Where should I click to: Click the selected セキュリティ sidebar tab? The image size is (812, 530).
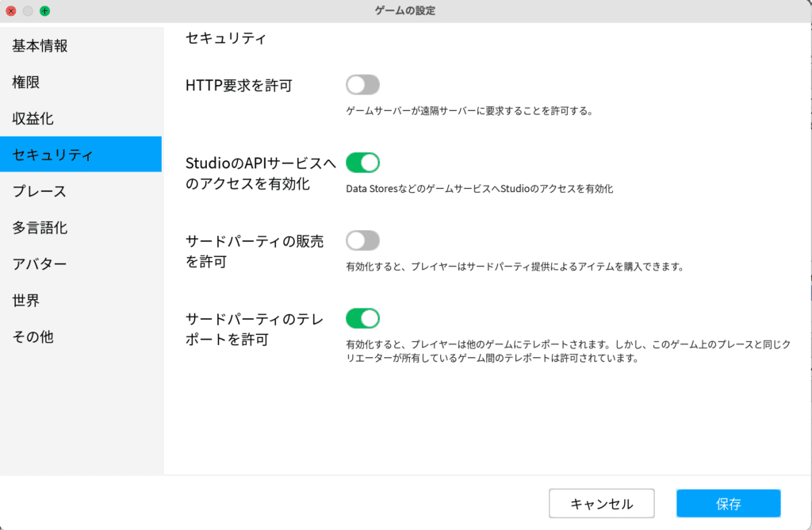[52, 155]
